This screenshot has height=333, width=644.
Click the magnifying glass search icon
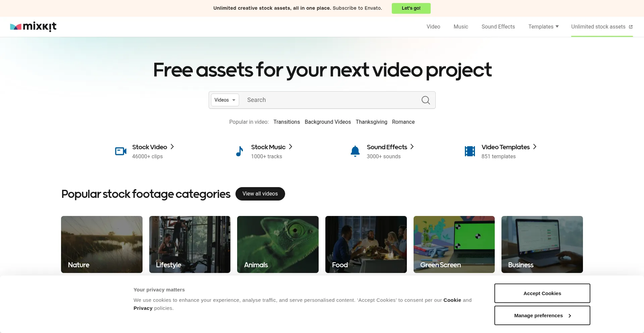point(426,100)
